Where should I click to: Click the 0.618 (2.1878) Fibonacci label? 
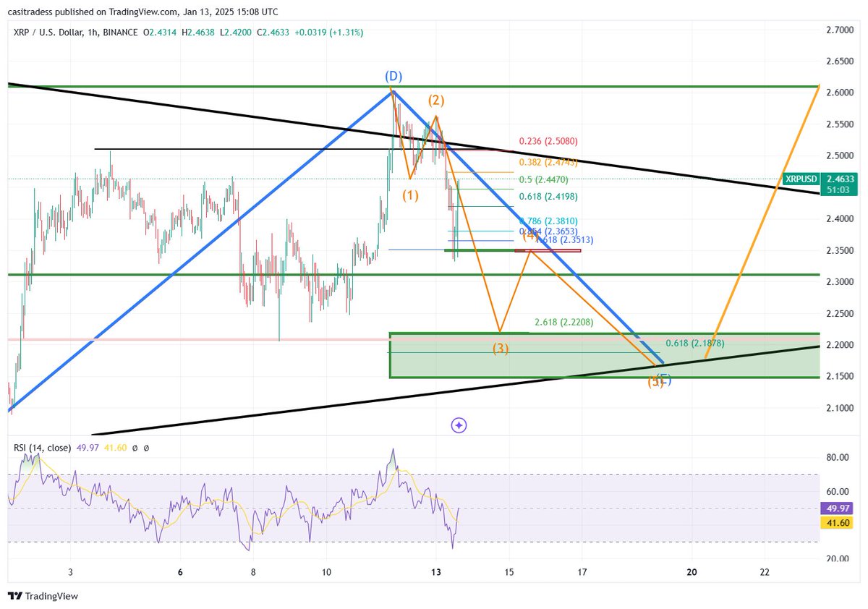click(x=694, y=343)
